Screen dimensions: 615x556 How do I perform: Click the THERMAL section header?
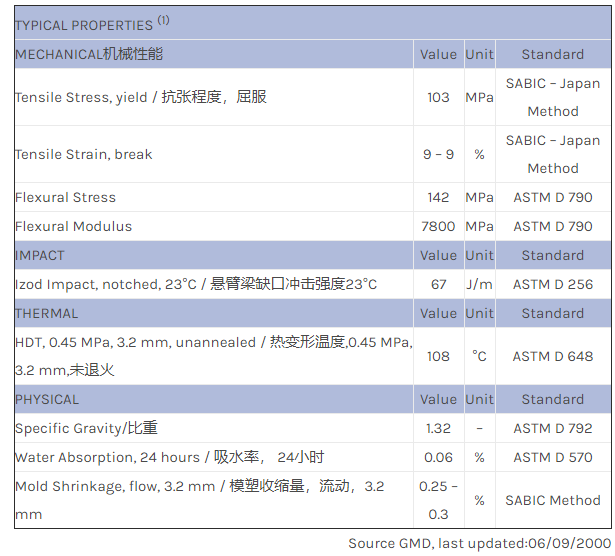click(x=46, y=313)
